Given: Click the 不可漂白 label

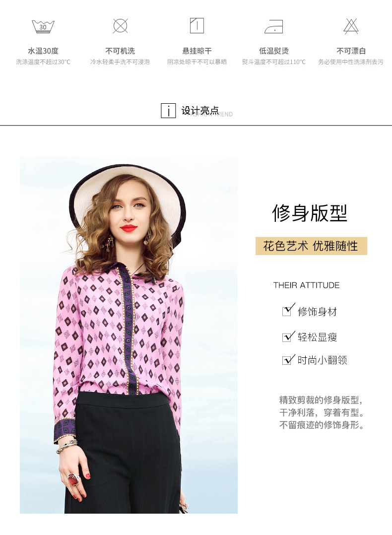Looking at the screenshot, I should coord(351,51).
